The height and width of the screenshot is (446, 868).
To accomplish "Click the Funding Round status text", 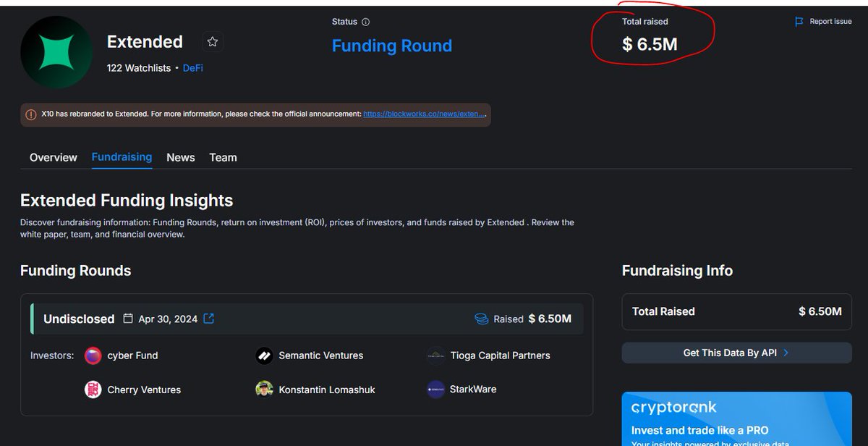I will (392, 46).
